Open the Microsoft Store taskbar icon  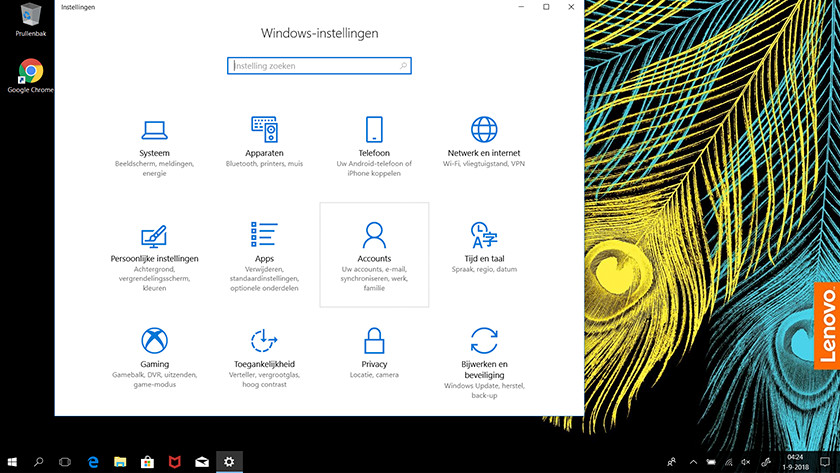[x=147, y=462]
